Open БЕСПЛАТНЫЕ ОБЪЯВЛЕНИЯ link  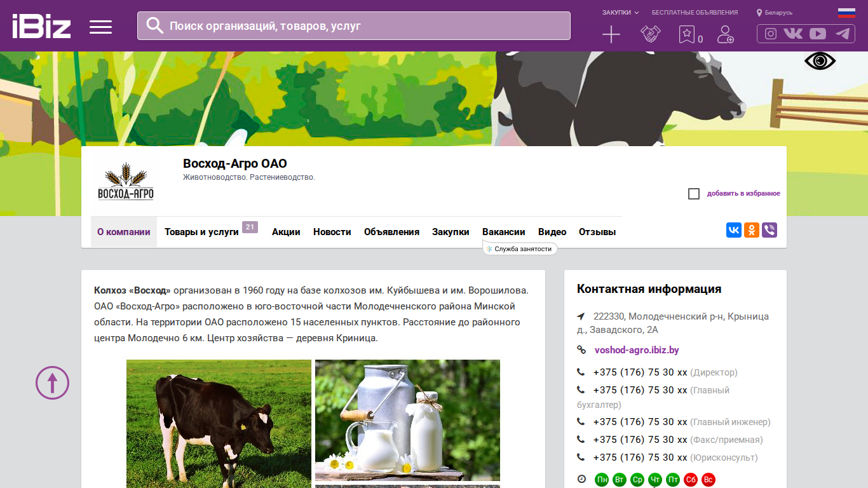pos(695,13)
